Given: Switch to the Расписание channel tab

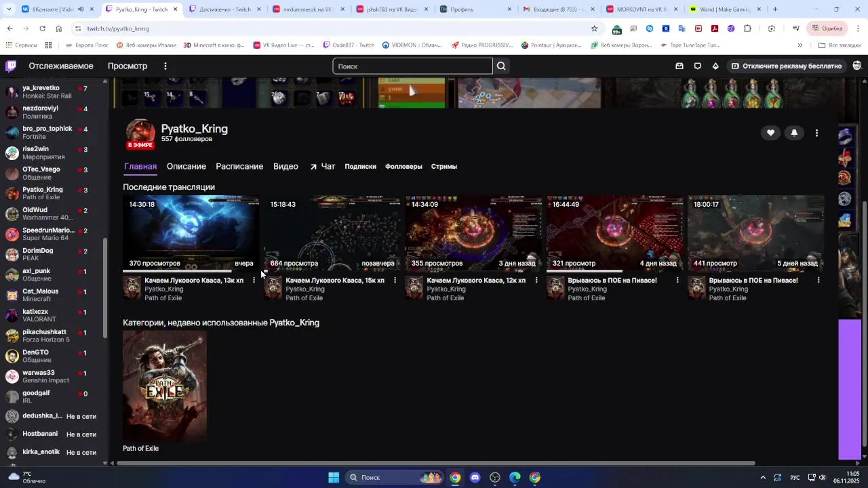Looking at the screenshot, I should (x=239, y=166).
